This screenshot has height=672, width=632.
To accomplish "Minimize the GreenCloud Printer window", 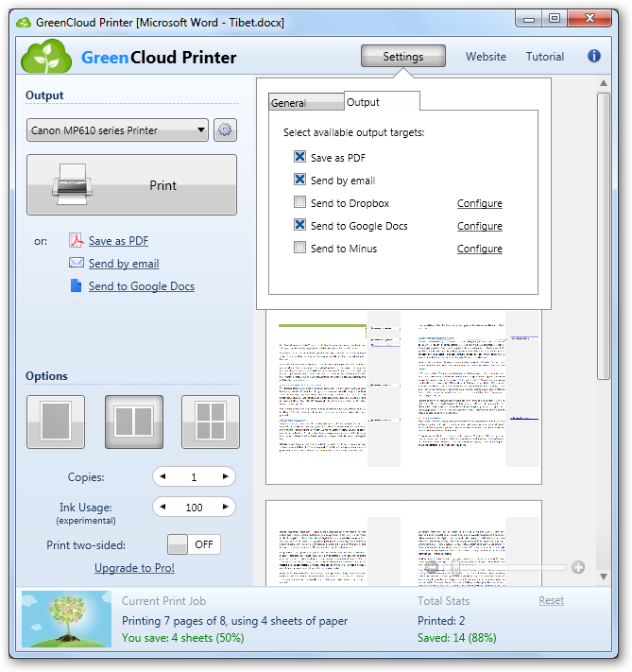I will coord(529,19).
